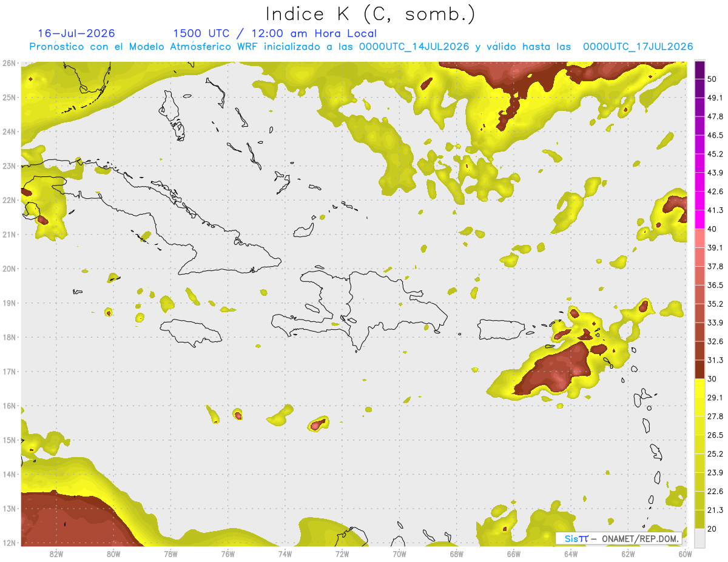Click the 18N latitude label
This screenshot has height=562, width=728.
(9, 337)
